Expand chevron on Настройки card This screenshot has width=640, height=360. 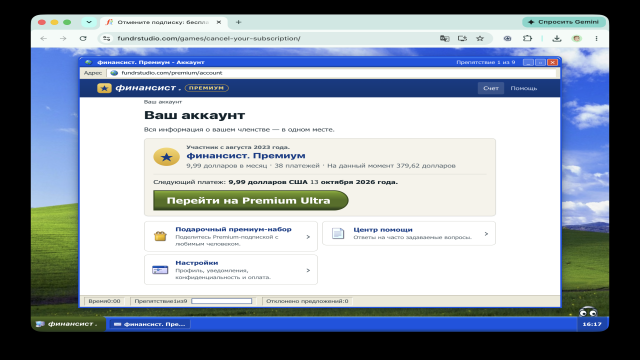tap(308, 270)
